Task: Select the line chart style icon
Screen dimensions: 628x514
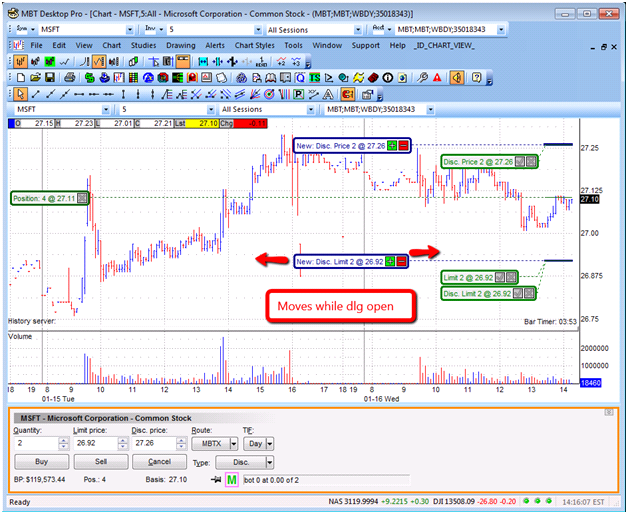Action: (64, 61)
